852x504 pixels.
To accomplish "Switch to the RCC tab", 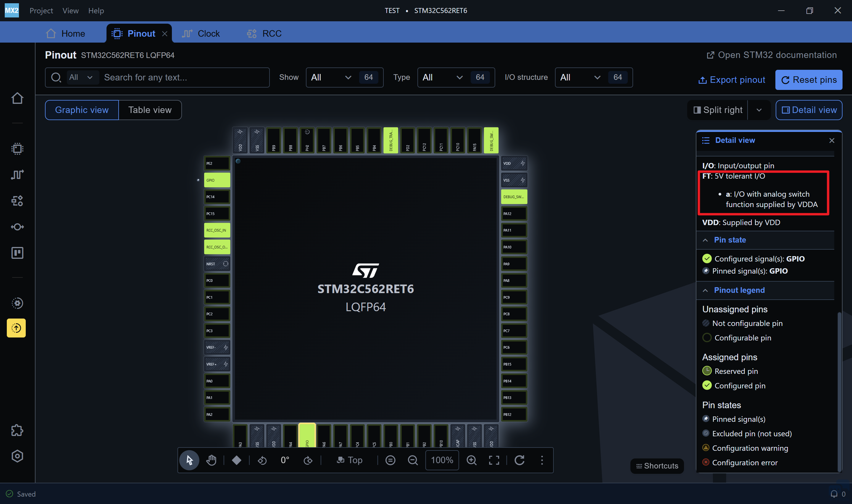I will [x=264, y=34].
